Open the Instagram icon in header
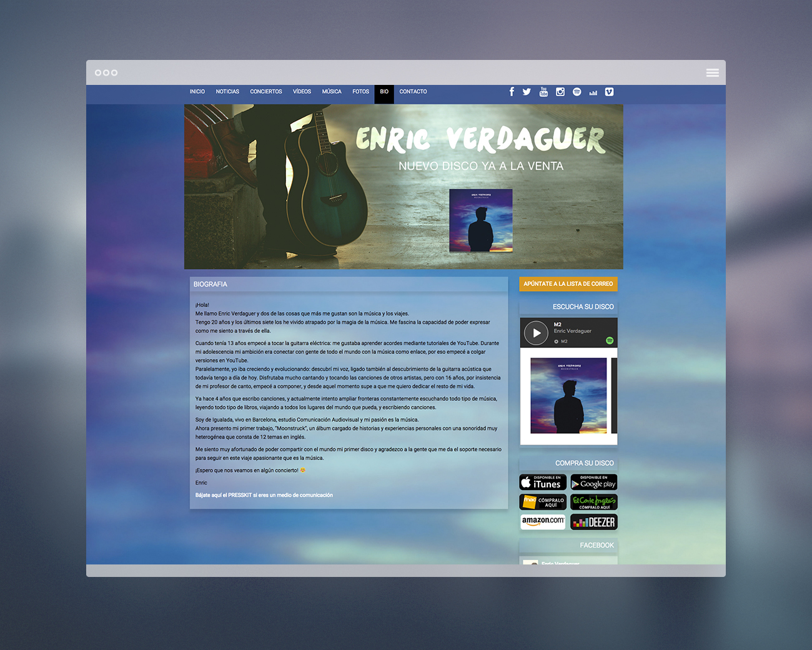Image resolution: width=812 pixels, height=650 pixels. coord(560,92)
